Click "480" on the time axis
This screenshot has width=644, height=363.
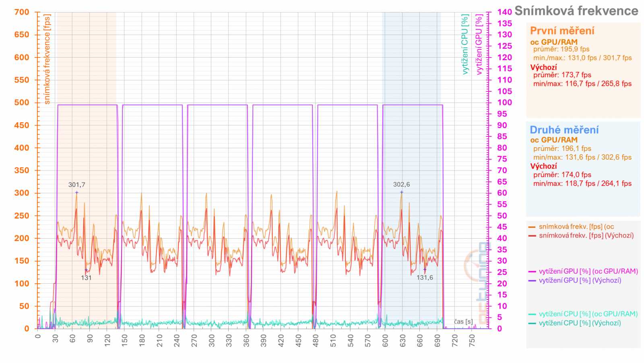[316, 340]
